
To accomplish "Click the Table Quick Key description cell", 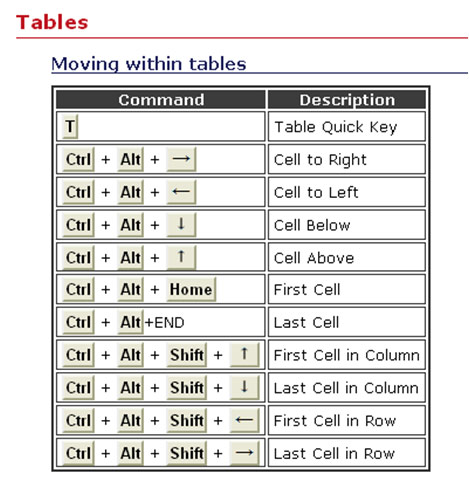I will [x=347, y=126].
